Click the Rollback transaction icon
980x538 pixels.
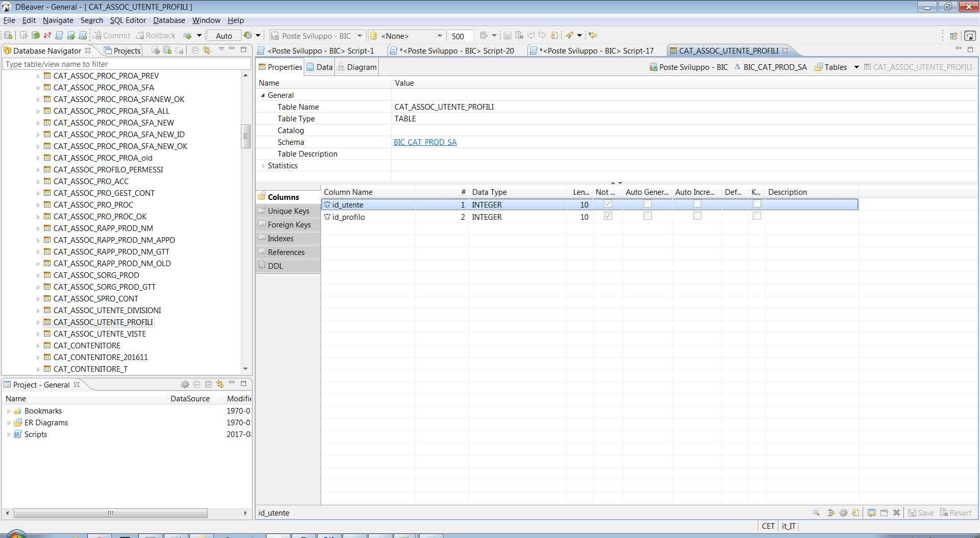pos(156,35)
